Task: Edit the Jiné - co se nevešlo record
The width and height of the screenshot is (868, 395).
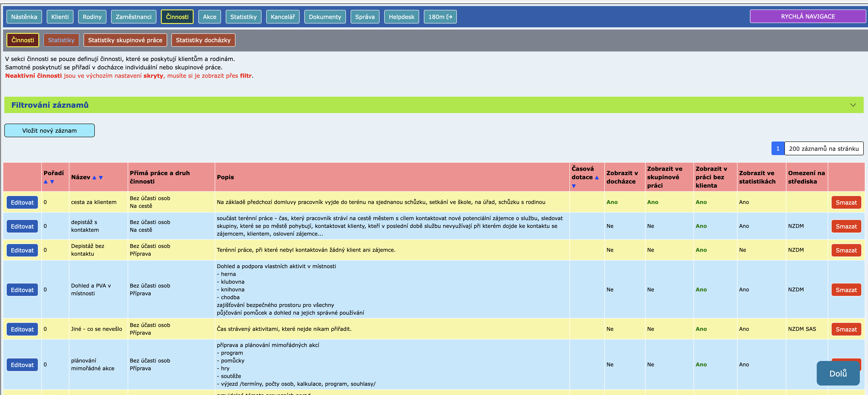Action: tap(22, 329)
